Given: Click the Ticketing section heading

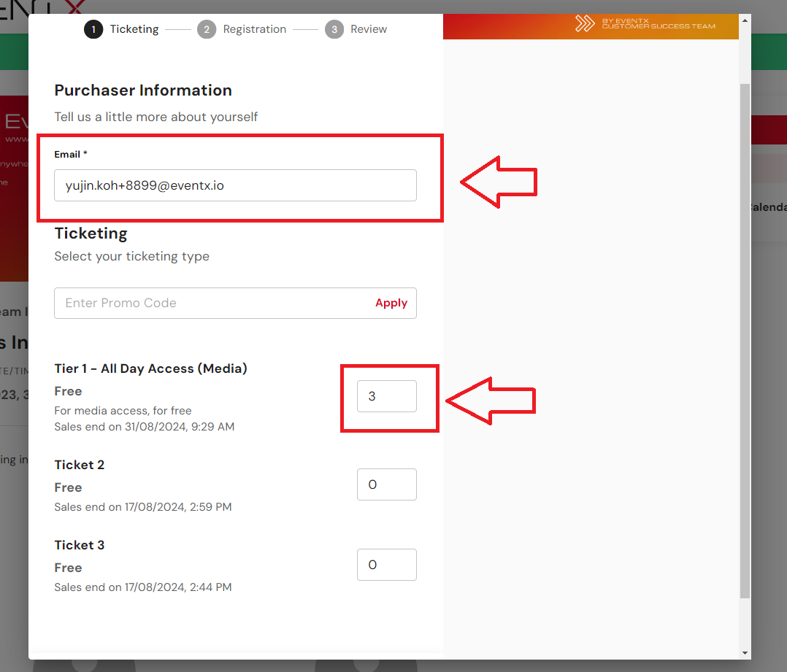Looking at the screenshot, I should [x=91, y=233].
